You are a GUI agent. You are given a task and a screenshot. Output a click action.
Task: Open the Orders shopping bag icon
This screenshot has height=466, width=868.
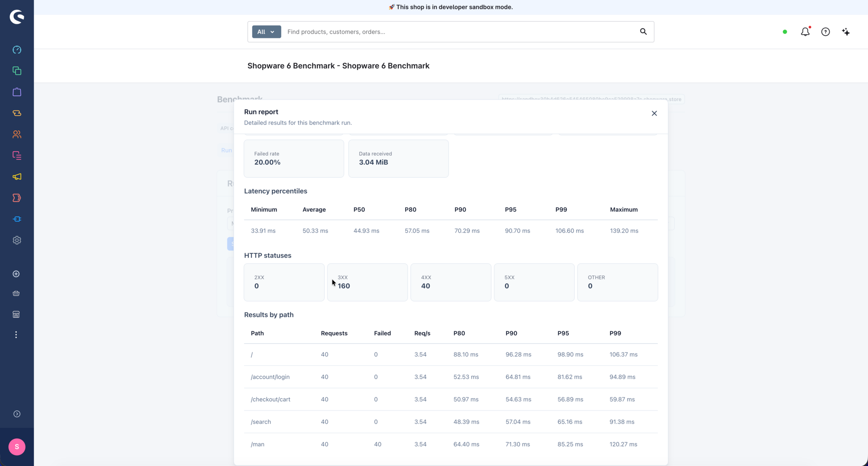(x=17, y=92)
